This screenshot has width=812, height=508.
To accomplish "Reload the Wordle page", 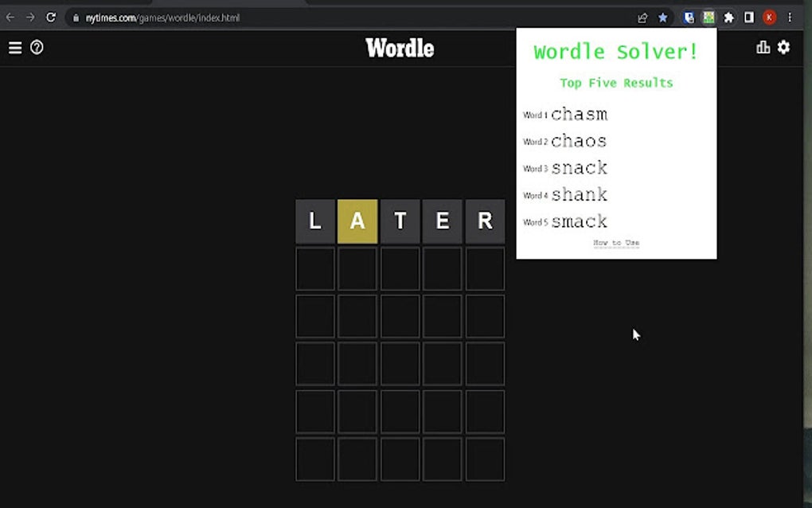I will pyautogui.click(x=53, y=17).
